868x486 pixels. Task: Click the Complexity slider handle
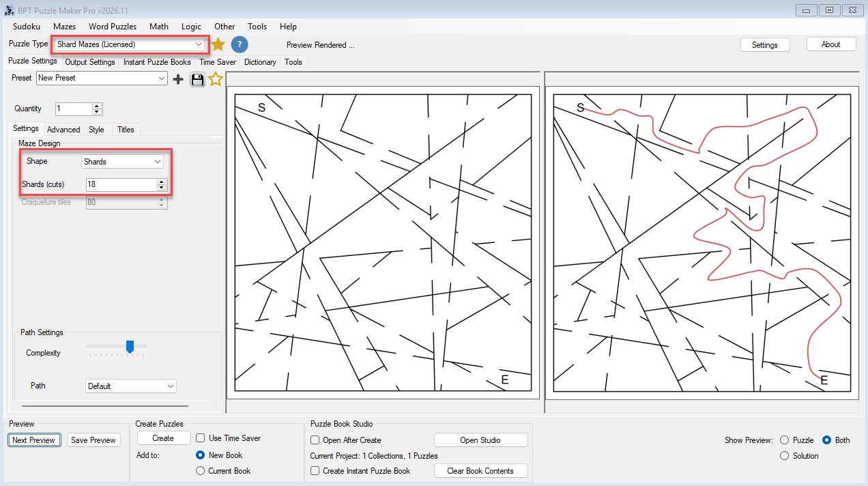(130, 347)
